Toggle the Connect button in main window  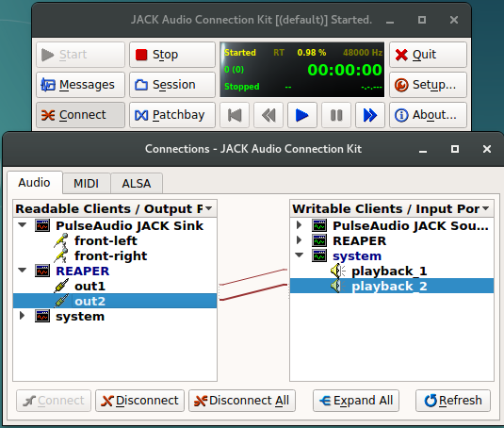[80, 115]
